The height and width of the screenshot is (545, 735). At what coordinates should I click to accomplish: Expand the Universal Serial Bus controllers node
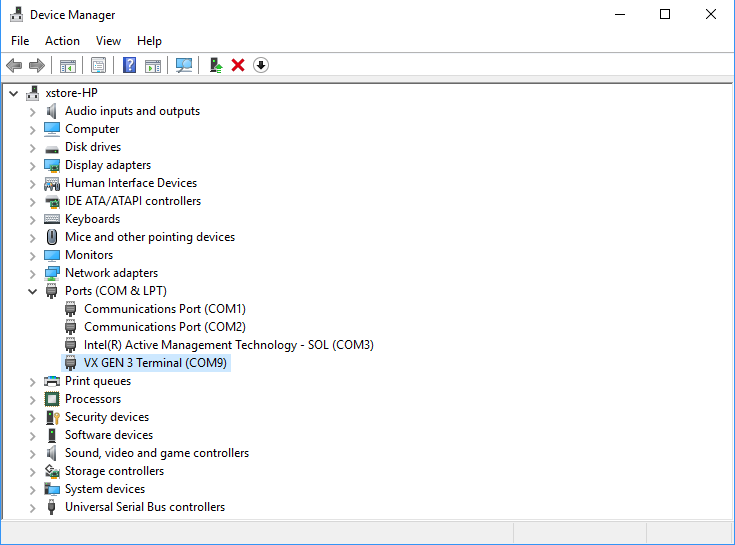pyautogui.click(x=32, y=507)
